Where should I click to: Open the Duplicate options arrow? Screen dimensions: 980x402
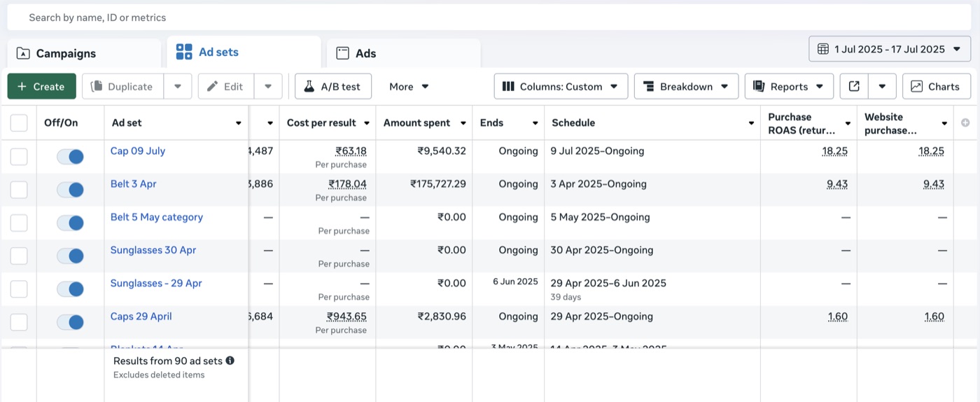click(x=178, y=86)
